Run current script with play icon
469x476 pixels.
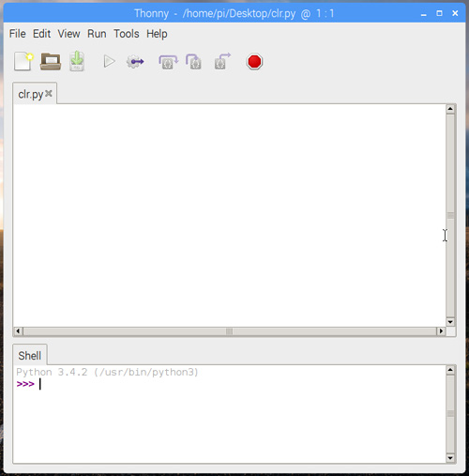[x=109, y=61]
